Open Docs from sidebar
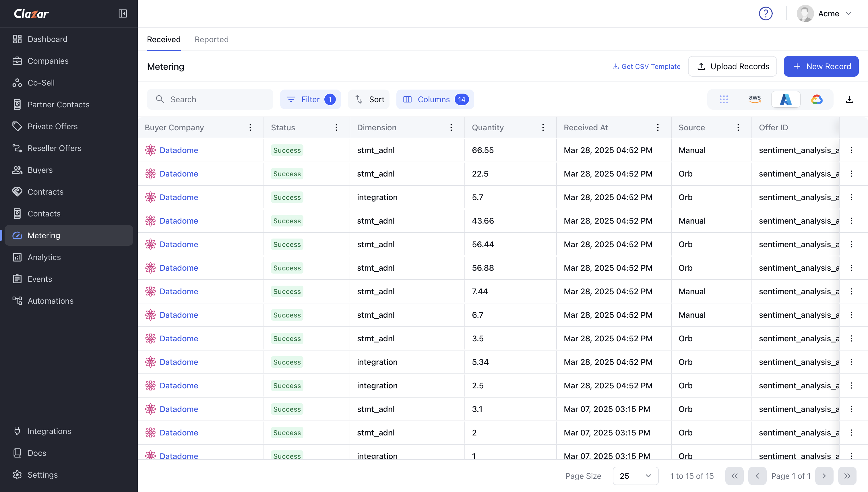868x492 pixels. pos(69,453)
